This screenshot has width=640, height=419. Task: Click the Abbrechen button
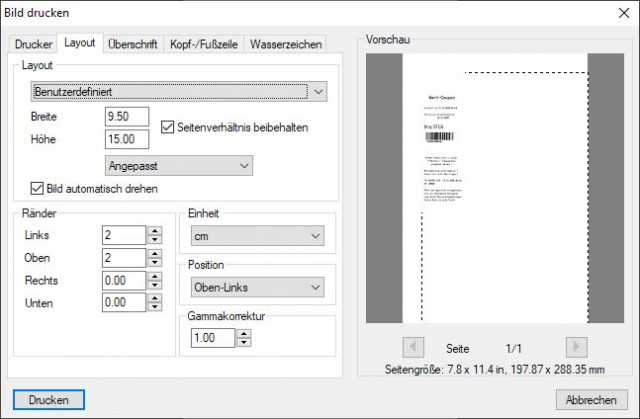click(591, 400)
